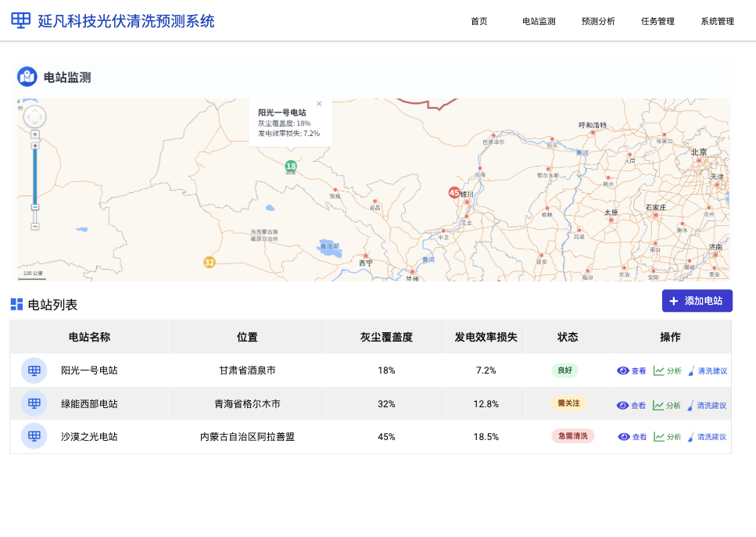This screenshot has height=537, width=756.
Task: Open 清洗建议 for 沙漠之光电站
Action: [x=707, y=437]
